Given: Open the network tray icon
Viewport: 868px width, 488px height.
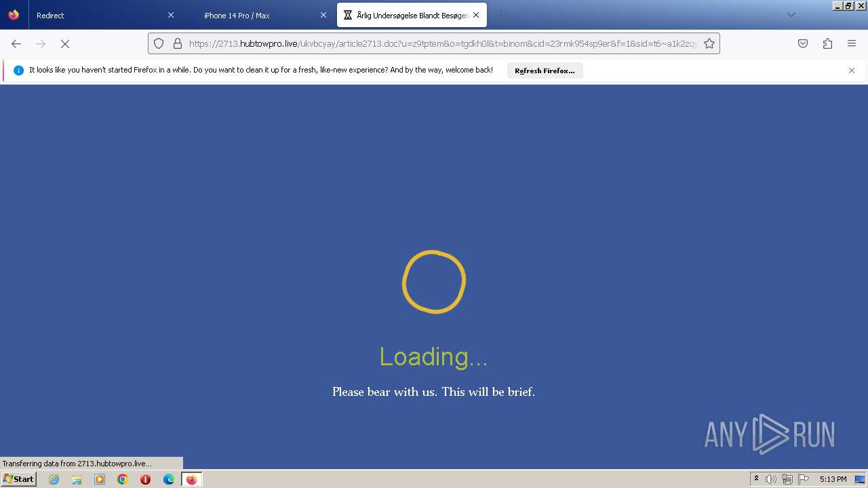Looking at the screenshot, I should point(787,479).
